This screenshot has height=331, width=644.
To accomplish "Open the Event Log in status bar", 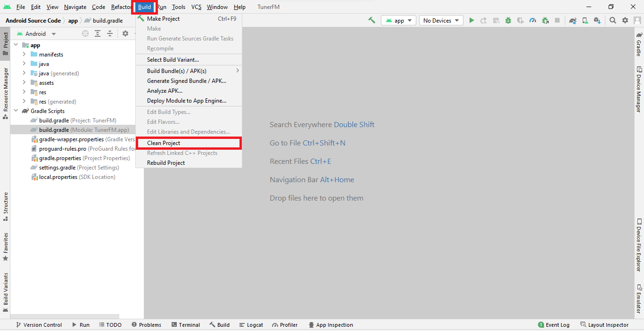I will (553, 325).
